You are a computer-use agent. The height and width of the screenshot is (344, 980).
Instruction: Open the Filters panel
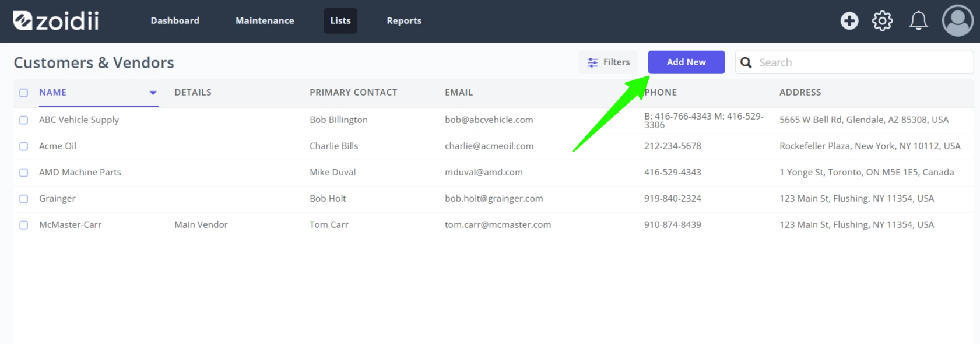(608, 62)
